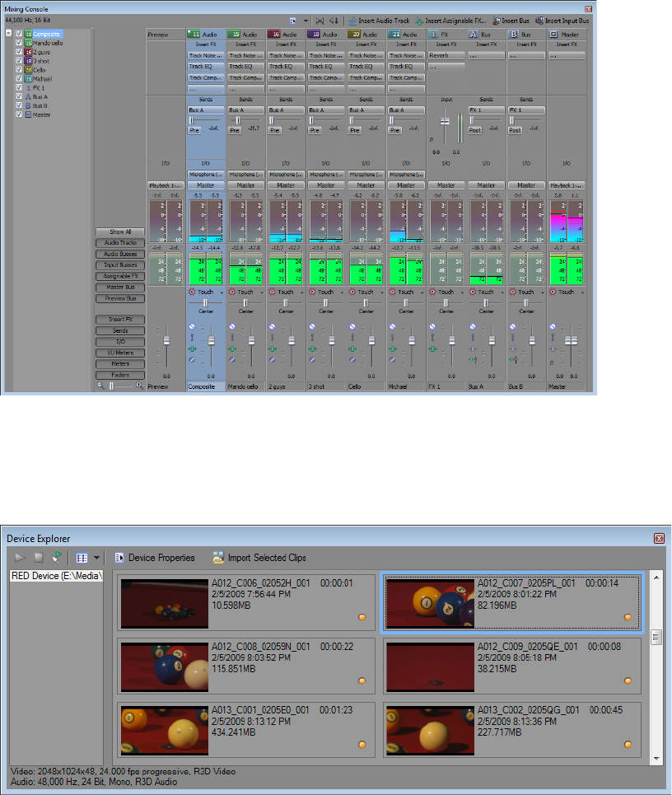Open Composite Microphone input dropdown
The height and width of the screenshot is (795, 672).
pyautogui.click(x=206, y=175)
